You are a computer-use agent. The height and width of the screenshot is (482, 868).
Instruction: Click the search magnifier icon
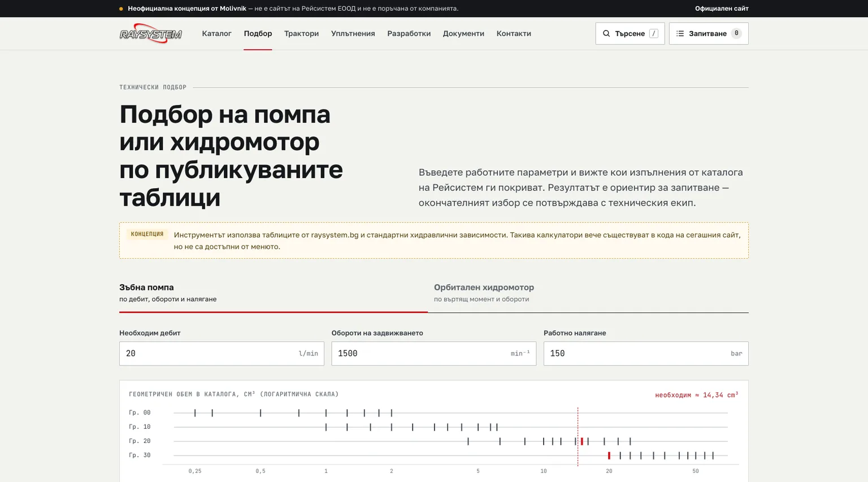pyautogui.click(x=606, y=33)
